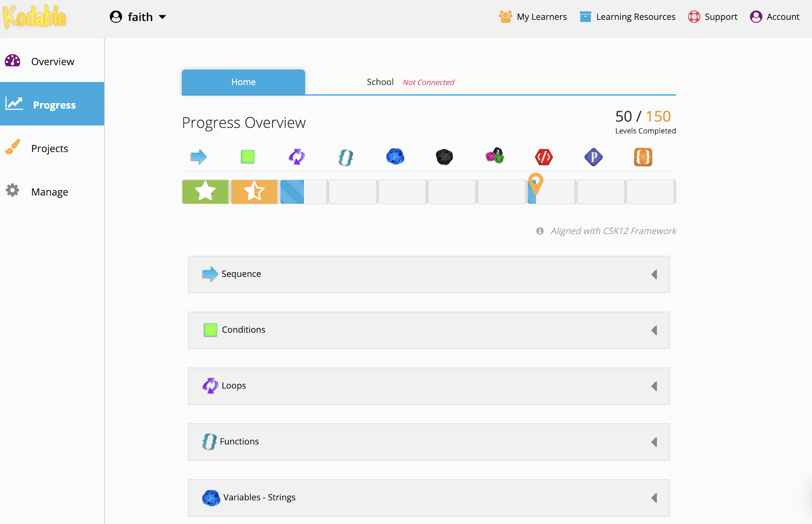
Task: Click the orange half-star progress block
Action: [x=254, y=192]
